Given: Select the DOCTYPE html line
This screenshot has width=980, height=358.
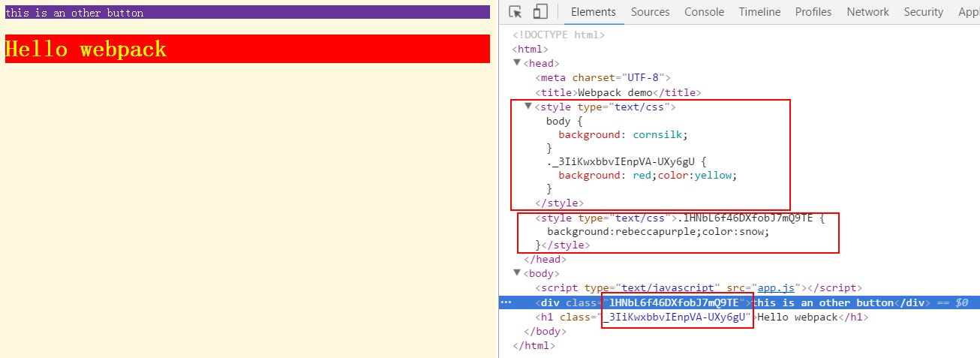Looking at the screenshot, I should [558, 35].
